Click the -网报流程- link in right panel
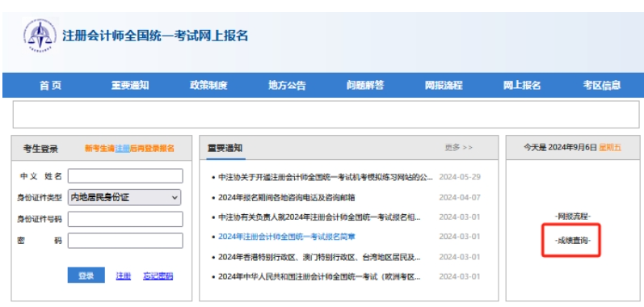644x307 pixels. coord(573,217)
